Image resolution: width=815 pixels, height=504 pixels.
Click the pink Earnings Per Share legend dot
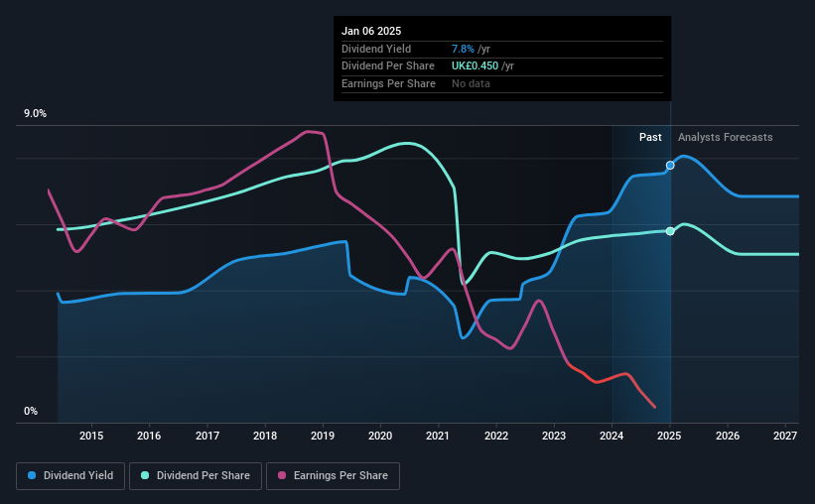pos(282,475)
